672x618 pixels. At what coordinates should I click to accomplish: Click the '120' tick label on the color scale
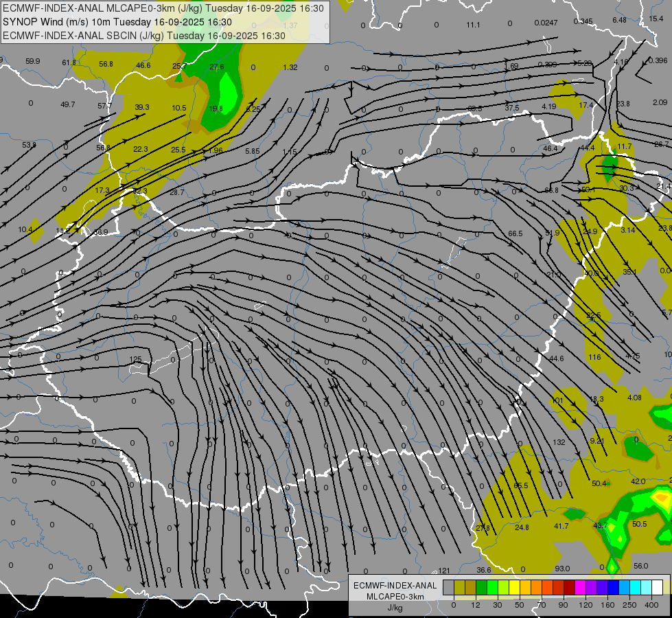[586, 605]
